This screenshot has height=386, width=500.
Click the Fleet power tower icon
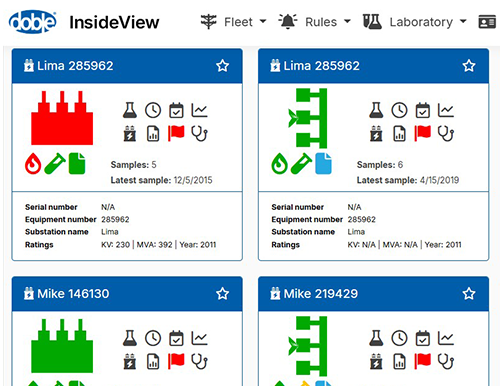point(209,22)
